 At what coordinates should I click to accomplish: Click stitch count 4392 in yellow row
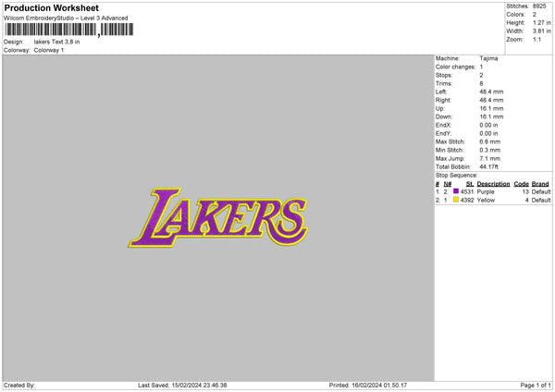467,201
